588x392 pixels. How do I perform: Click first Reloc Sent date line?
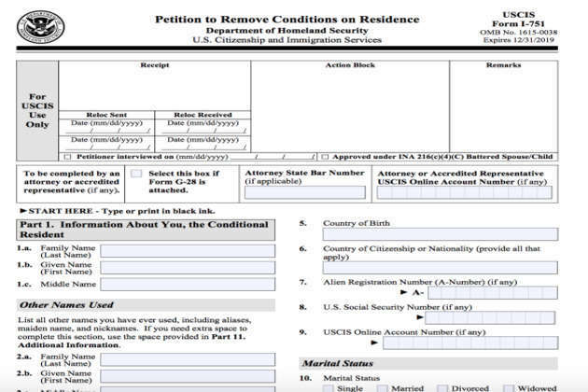(x=107, y=131)
